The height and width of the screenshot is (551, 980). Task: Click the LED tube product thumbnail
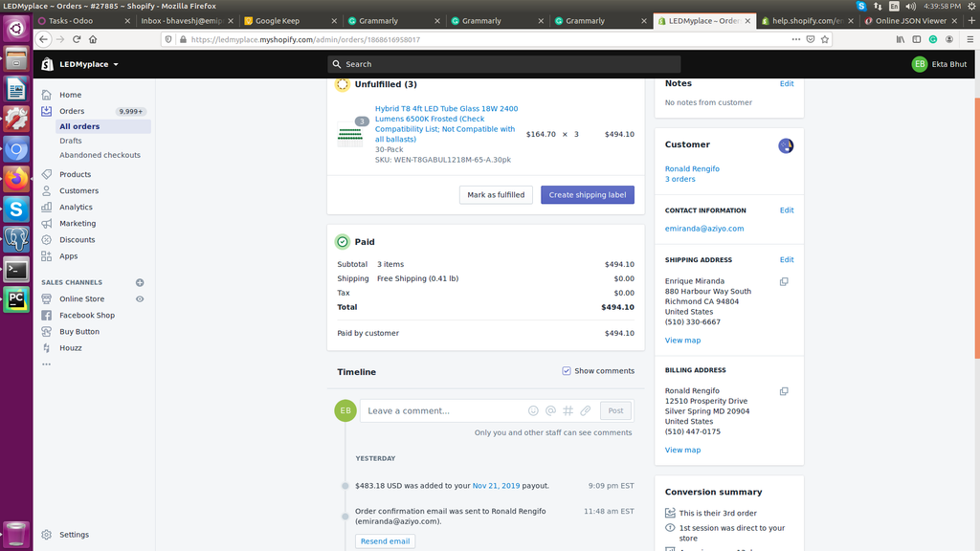[350, 135]
